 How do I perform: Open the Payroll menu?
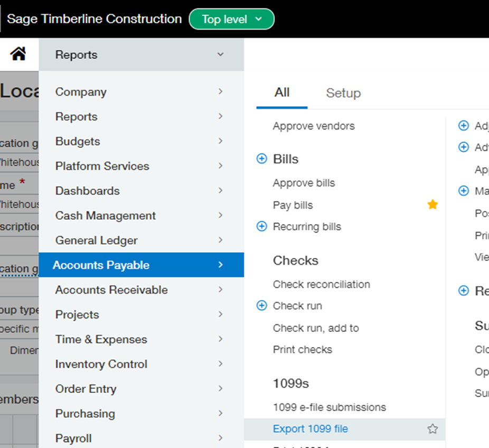click(142, 438)
